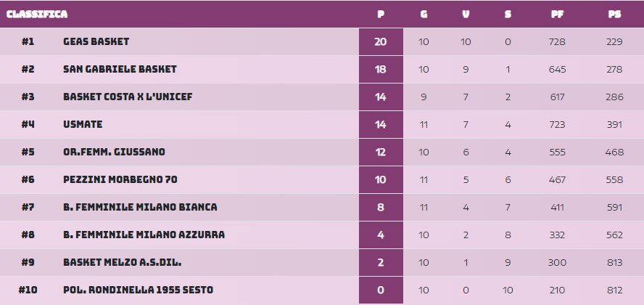Click the 0 points cell for Rondinella

(381, 290)
